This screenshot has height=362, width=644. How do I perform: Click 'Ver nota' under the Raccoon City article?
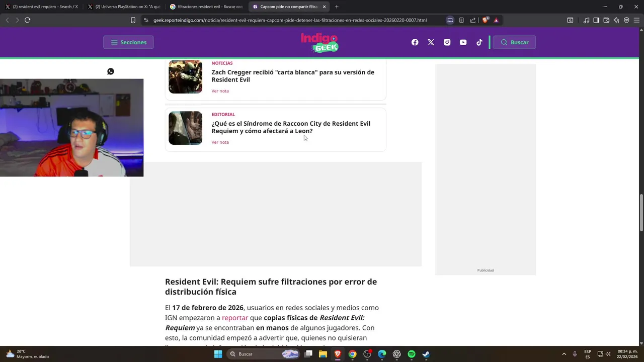[x=220, y=142]
